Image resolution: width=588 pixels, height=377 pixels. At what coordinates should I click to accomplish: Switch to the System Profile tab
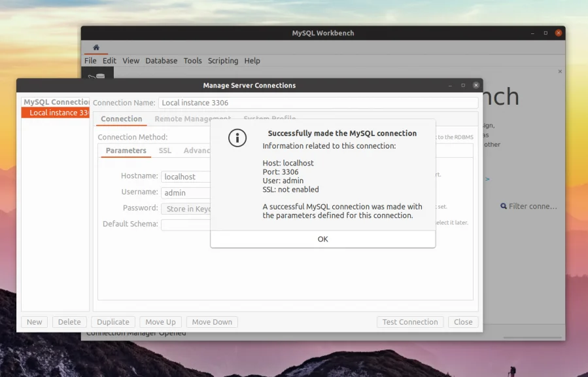[x=269, y=118]
